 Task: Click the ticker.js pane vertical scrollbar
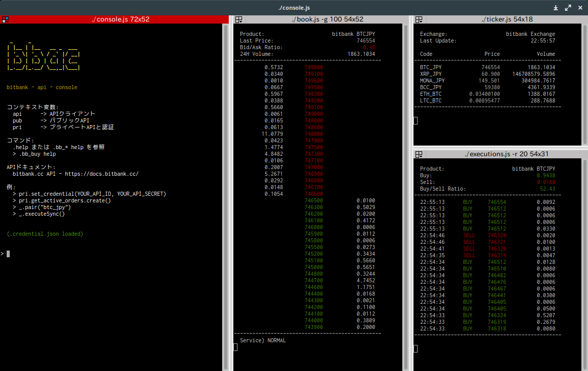point(584,85)
